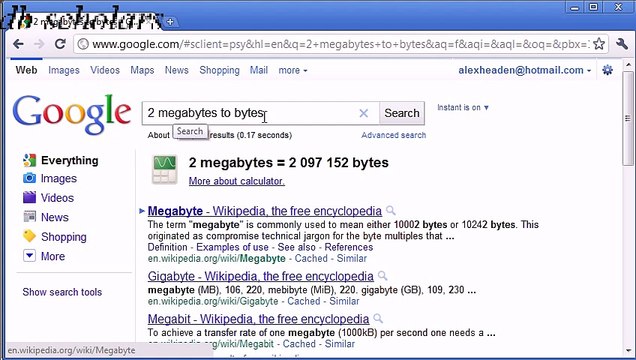Open Megabyte - Wikipedia result link

(x=264, y=211)
